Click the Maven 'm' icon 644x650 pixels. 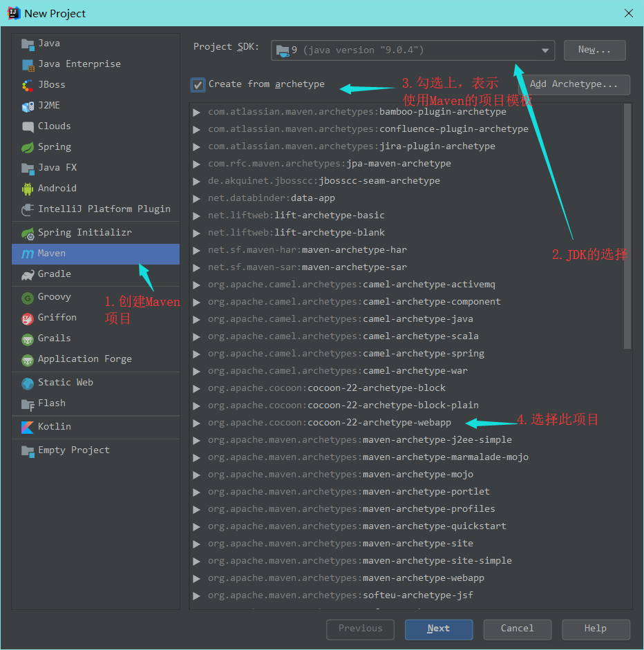(28, 254)
